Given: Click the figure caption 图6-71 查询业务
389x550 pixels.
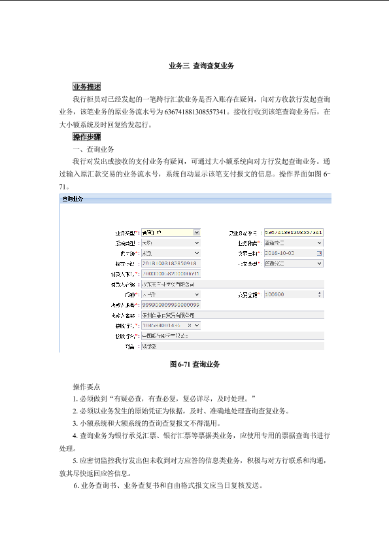Looking at the screenshot, I should point(195,364).
